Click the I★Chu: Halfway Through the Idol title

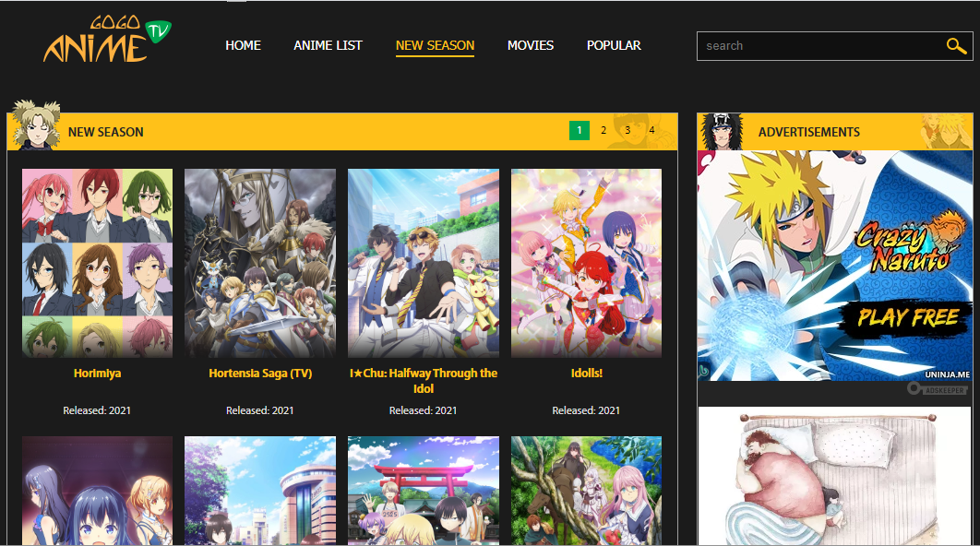pyautogui.click(x=424, y=381)
